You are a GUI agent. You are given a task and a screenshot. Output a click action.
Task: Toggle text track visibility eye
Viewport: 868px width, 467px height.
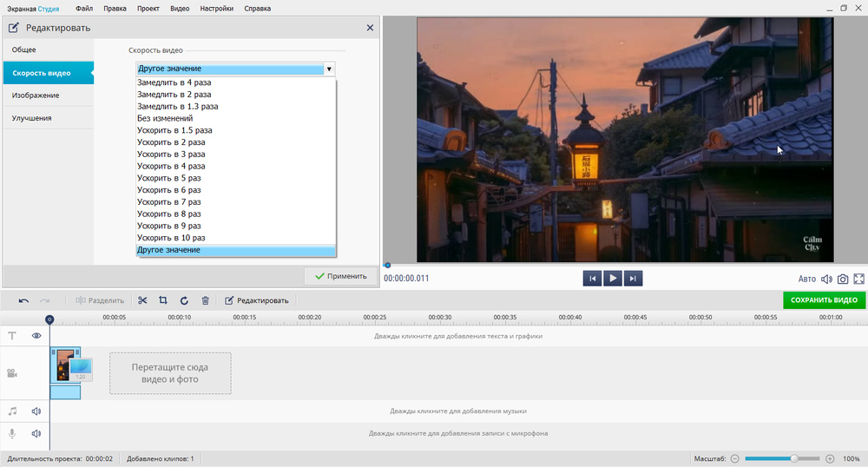36,335
